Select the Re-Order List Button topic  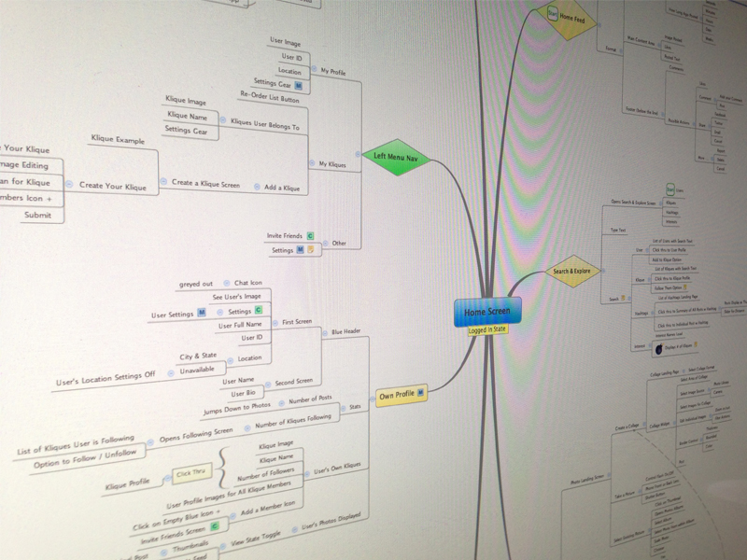(x=270, y=98)
